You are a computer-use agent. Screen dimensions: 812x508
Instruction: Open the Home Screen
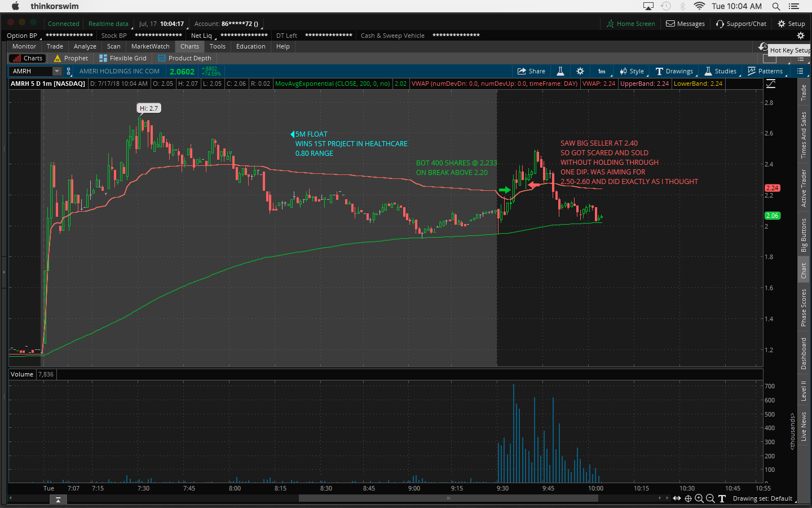(x=630, y=24)
